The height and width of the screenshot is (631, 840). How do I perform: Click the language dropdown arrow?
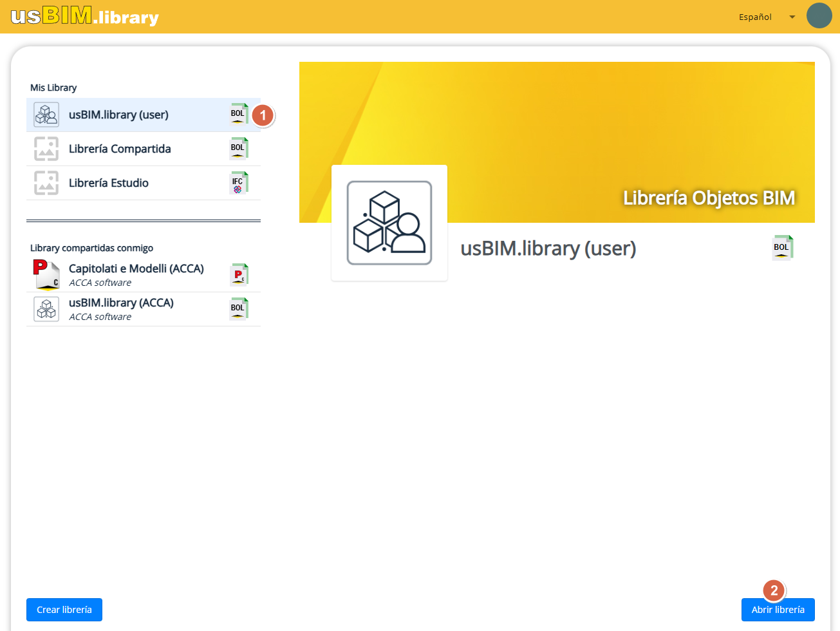[792, 17]
